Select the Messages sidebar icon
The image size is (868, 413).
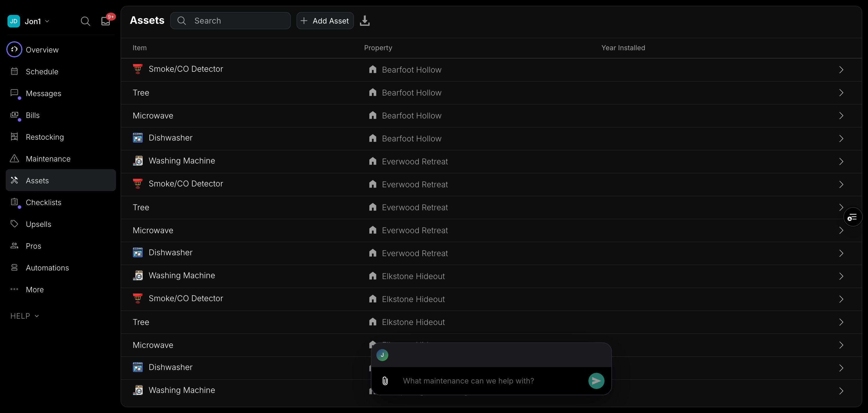[14, 93]
